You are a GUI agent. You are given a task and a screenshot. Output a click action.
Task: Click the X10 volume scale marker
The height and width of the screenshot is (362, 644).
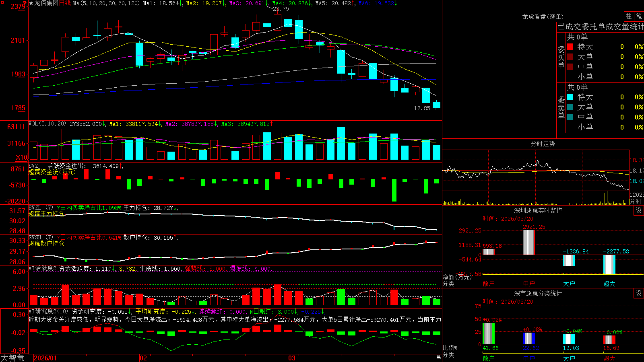coord(21,157)
